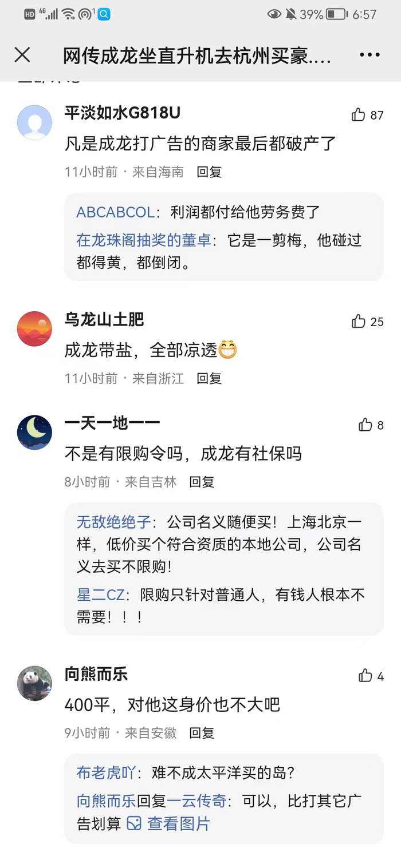This screenshot has height=868, width=401.
Task: Visit 无敌绝绝子's profile from the reply
Action: tap(114, 522)
